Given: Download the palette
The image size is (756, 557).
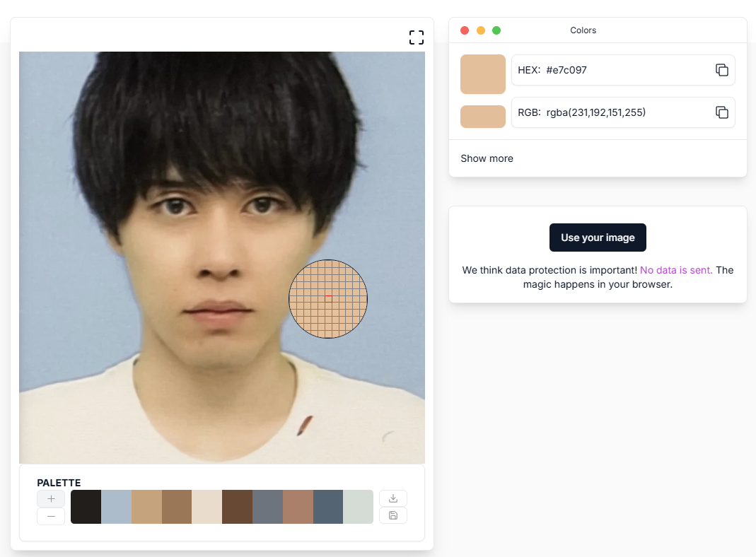Looking at the screenshot, I should [393, 498].
